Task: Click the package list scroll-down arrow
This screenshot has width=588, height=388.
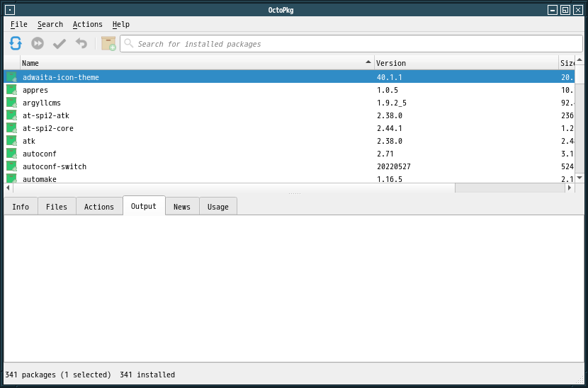Action: [x=579, y=178]
